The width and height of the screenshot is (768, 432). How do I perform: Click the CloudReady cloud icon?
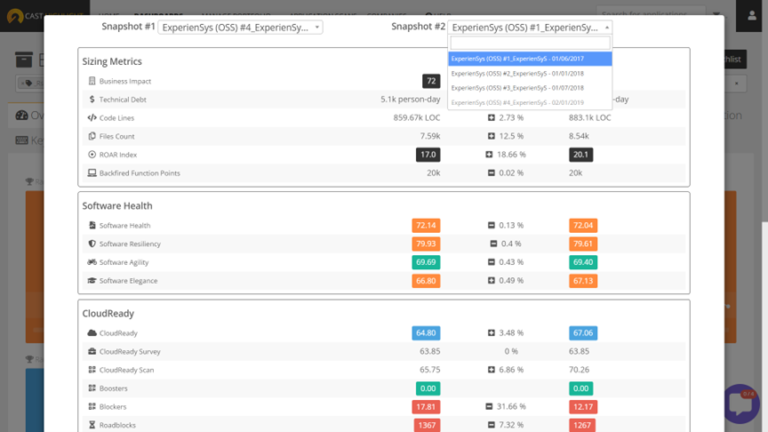click(x=92, y=332)
